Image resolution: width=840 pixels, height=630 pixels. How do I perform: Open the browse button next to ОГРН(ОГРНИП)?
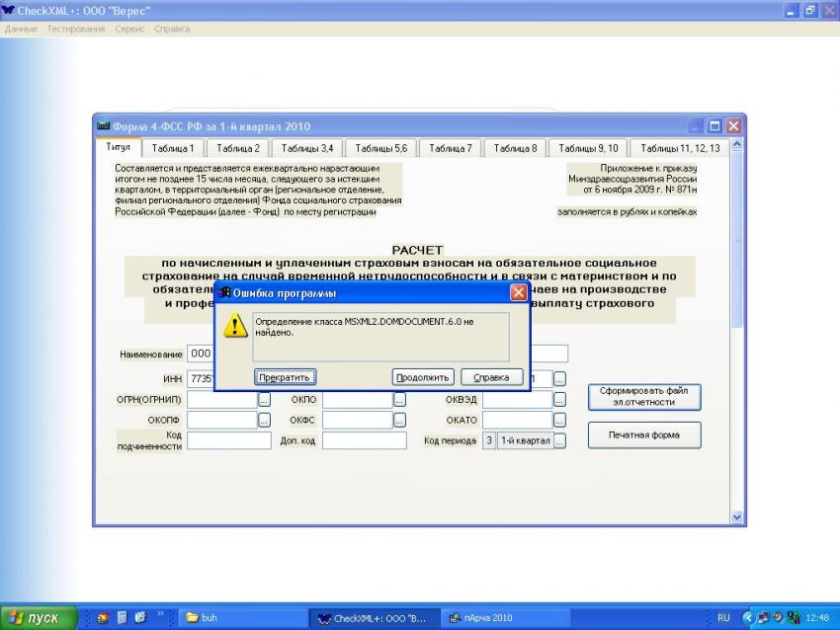point(264,400)
